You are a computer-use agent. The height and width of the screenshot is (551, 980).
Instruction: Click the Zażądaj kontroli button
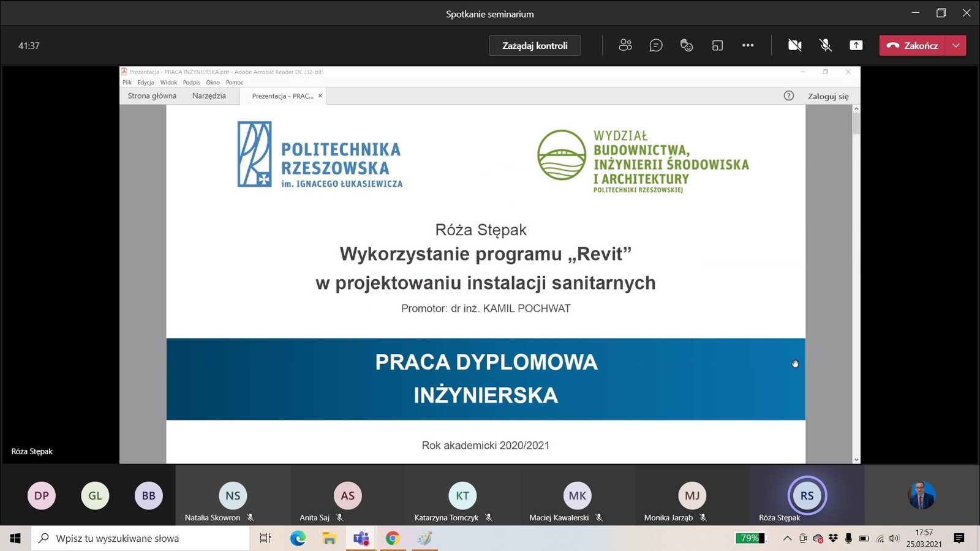click(x=535, y=45)
